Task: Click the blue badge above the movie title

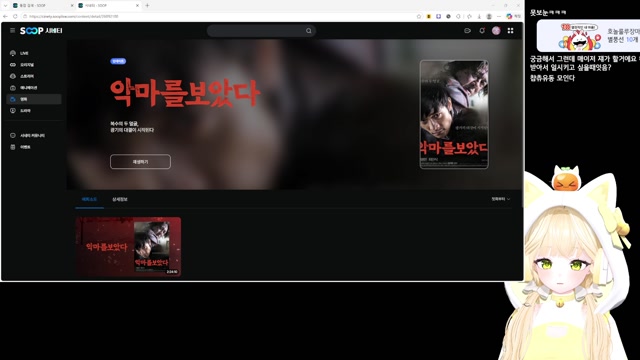Action: point(118,61)
